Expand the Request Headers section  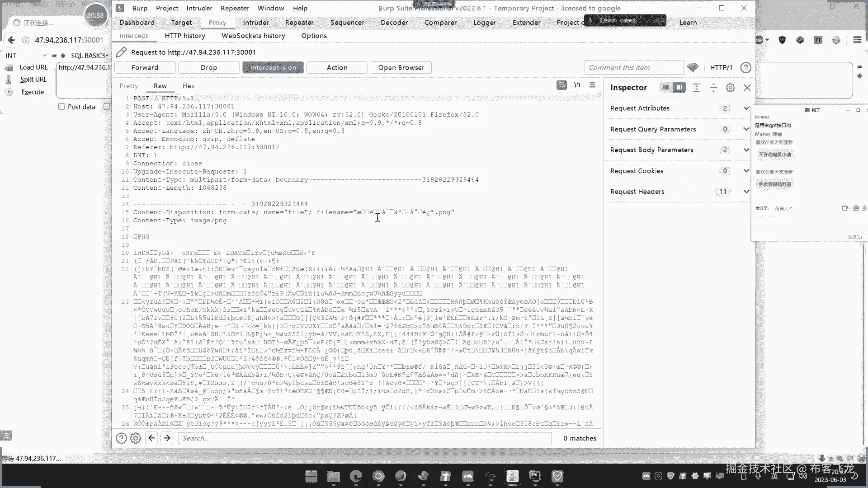pyautogui.click(x=746, y=192)
